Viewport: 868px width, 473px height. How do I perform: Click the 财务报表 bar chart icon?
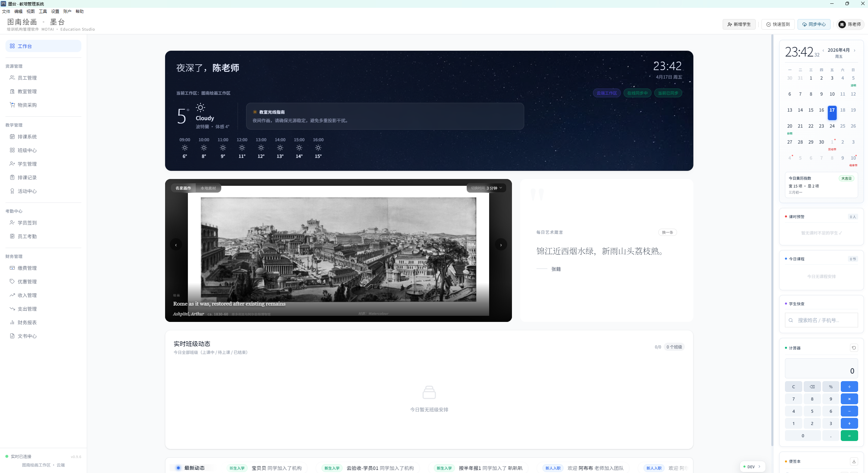coord(12,322)
